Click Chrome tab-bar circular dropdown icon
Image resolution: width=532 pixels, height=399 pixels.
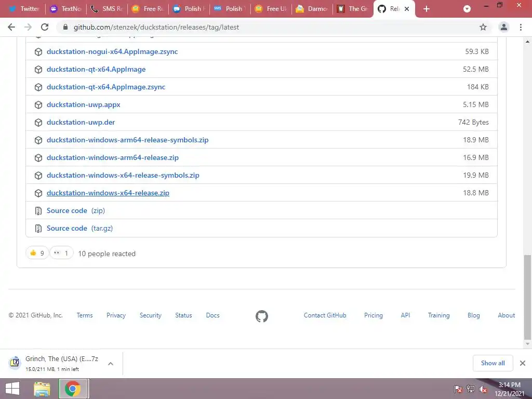click(467, 9)
